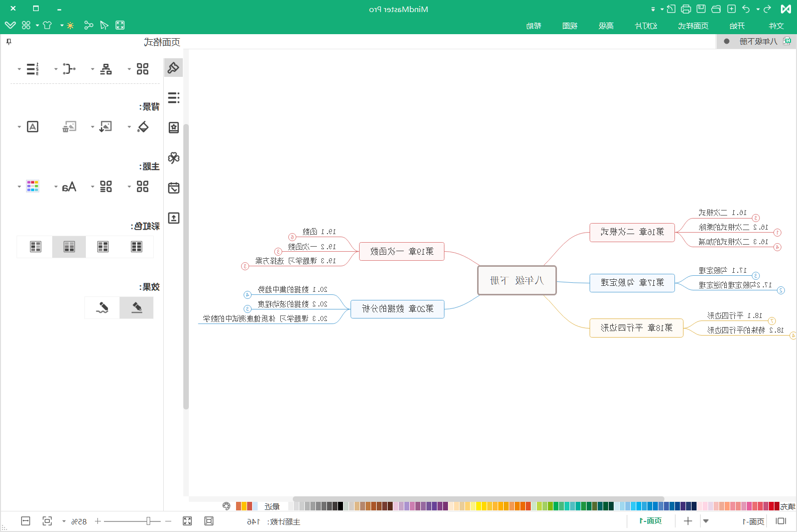
Task: Create a new document with plus icon
Action: [x=732, y=9]
